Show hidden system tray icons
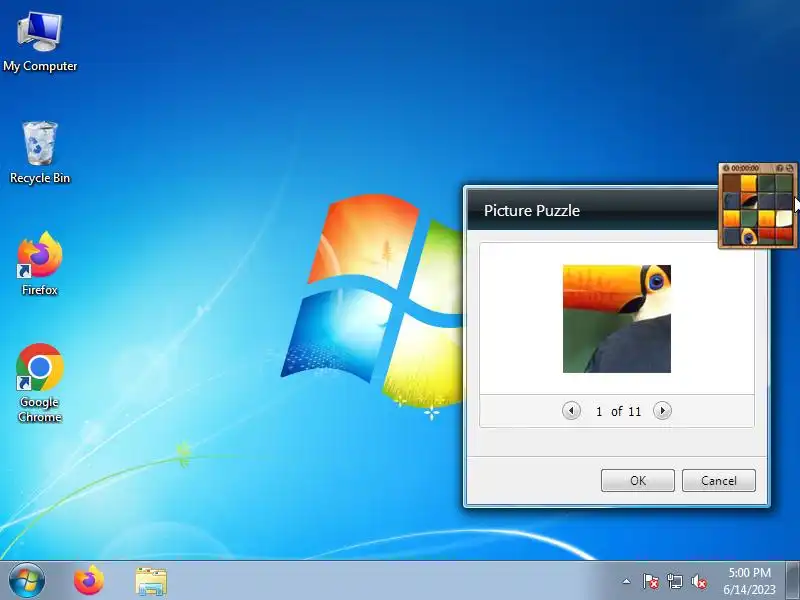 pyautogui.click(x=627, y=581)
